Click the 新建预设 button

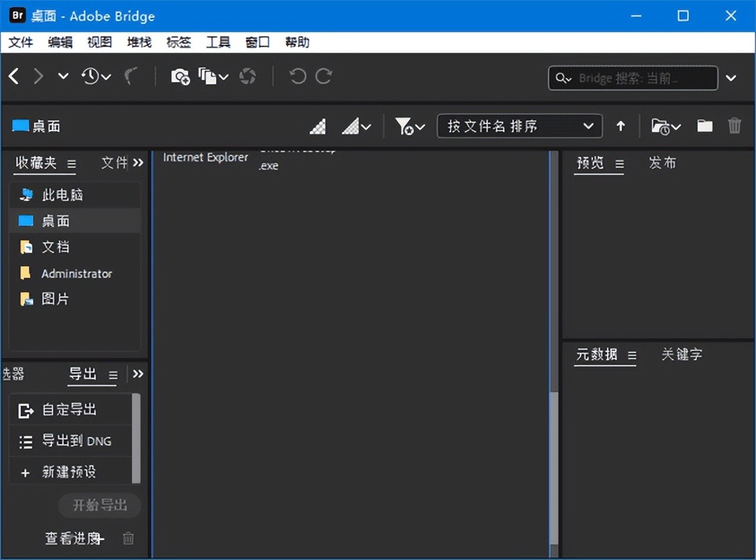coord(69,472)
